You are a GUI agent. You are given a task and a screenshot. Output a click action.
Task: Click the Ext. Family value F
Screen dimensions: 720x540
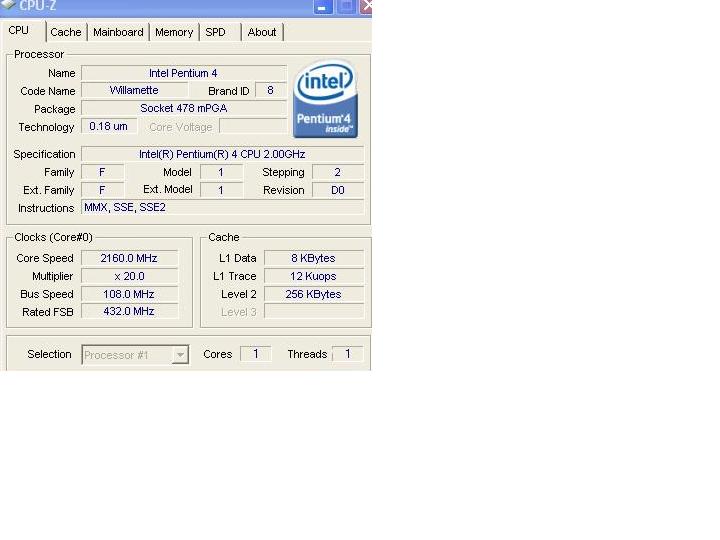tap(102, 190)
